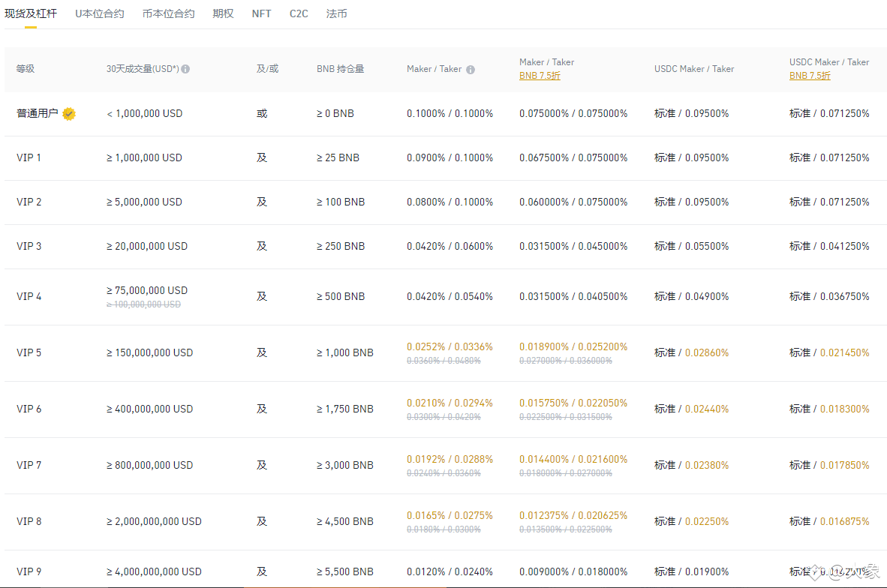Click 标准 / 0.02860% USDC fee for VIP 5
The width and height of the screenshot is (887, 588).
pyautogui.click(x=691, y=352)
